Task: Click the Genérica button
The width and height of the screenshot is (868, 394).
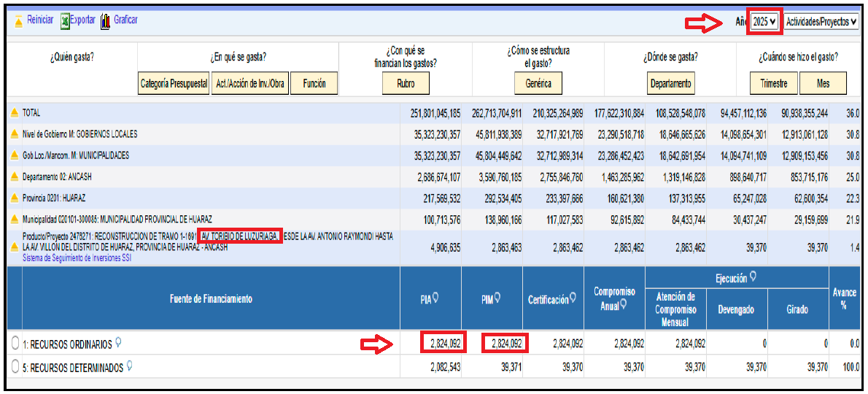Action: pos(537,84)
